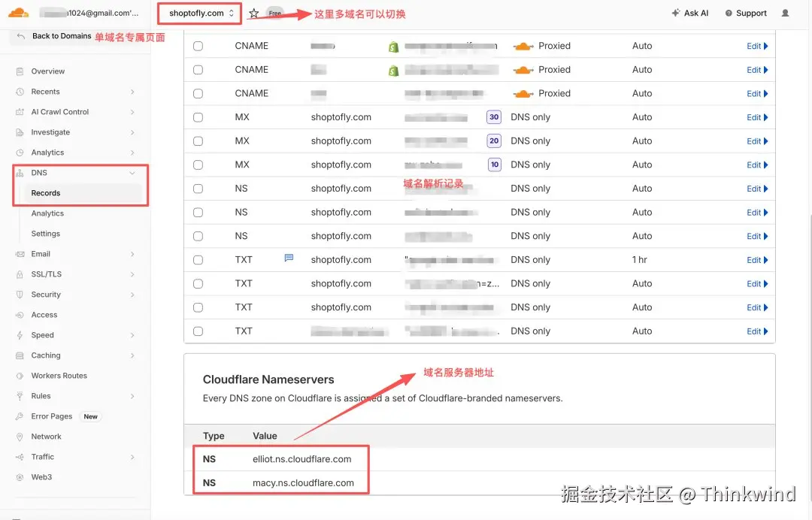
Task: Click the comment icon on TXT 1 hr row
Action: click(x=289, y=258)
